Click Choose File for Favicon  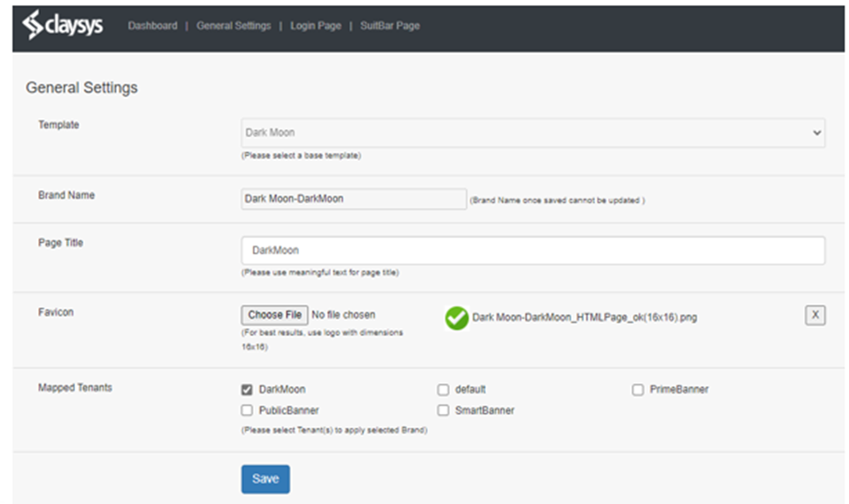click(x=274, y=315)
